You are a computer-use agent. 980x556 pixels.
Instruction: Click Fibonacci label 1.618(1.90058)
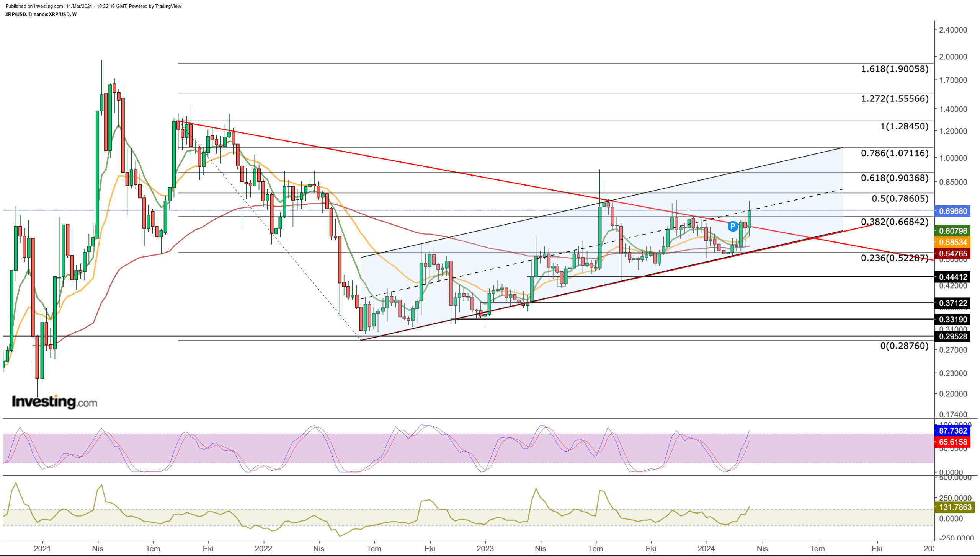(x=894, y=69)
